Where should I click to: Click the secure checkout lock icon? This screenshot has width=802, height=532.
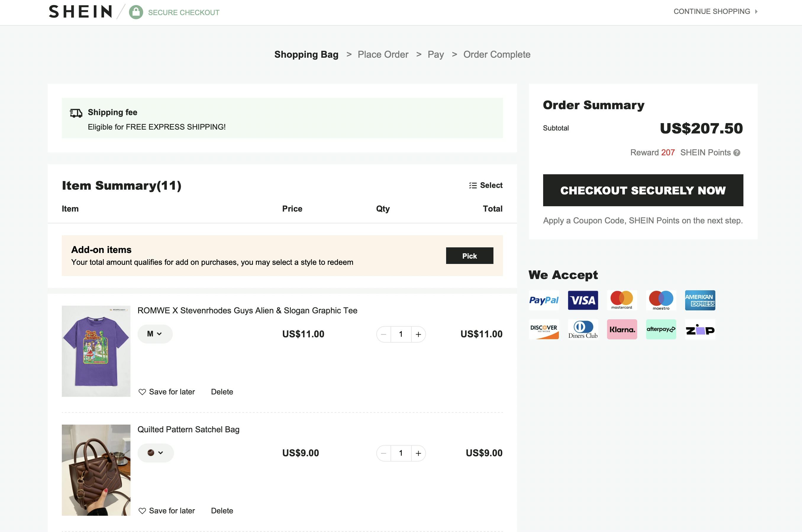[x=135, y=12]
